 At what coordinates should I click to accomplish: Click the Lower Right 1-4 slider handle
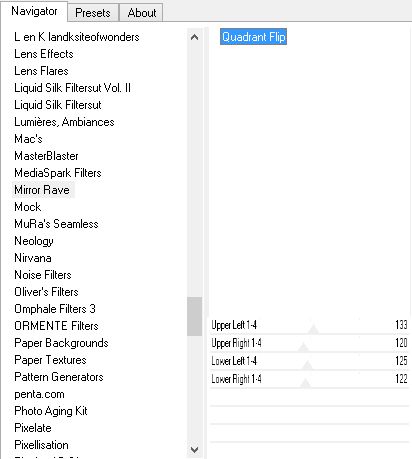[305, 384]
